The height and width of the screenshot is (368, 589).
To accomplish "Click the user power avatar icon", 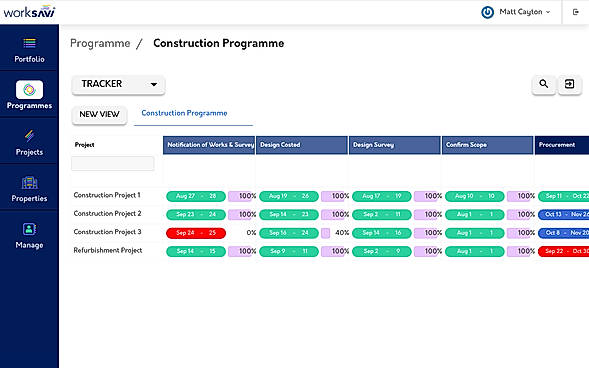I will pos(488,12).
